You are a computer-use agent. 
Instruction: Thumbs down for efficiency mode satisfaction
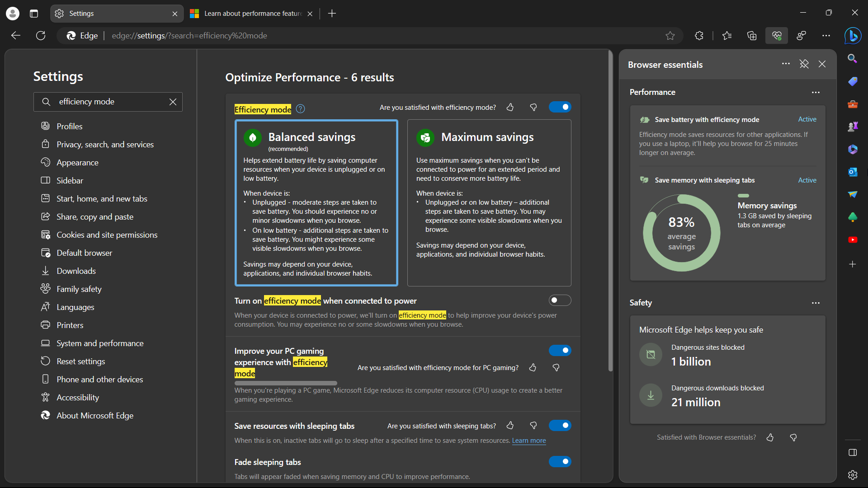533,108
